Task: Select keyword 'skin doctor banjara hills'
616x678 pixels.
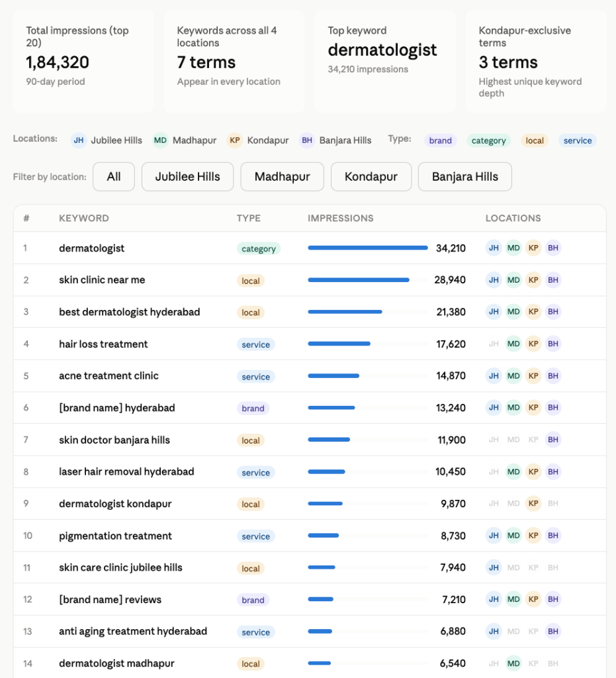Action: tap(114, 440)
